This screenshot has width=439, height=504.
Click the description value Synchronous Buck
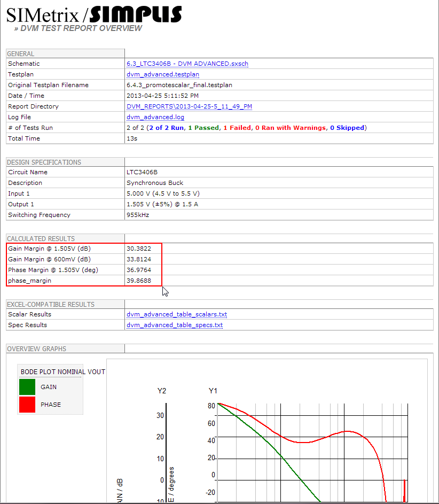155,183
